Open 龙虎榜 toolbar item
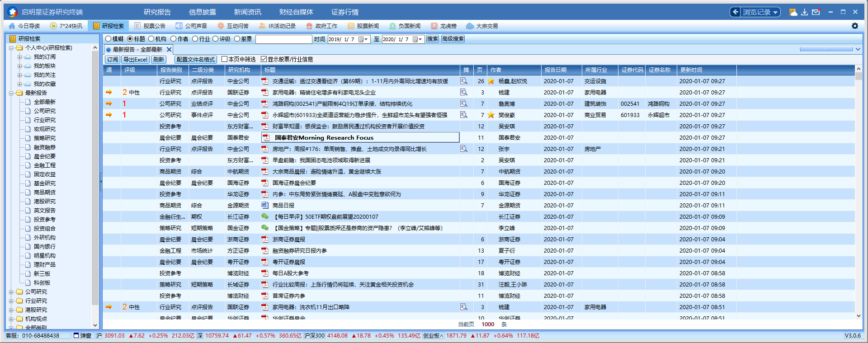The width and height of the screenshot is (868, 343). pos(443,26)
